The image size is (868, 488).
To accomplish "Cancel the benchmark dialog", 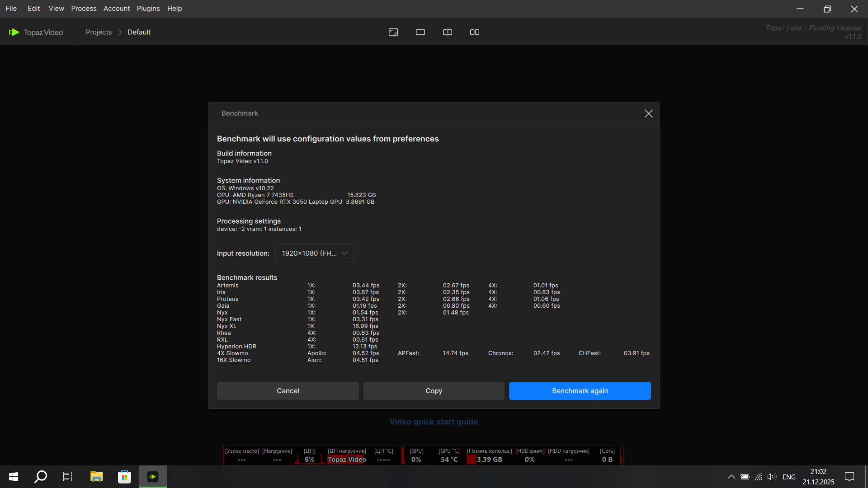I will [x=288, y=391].
